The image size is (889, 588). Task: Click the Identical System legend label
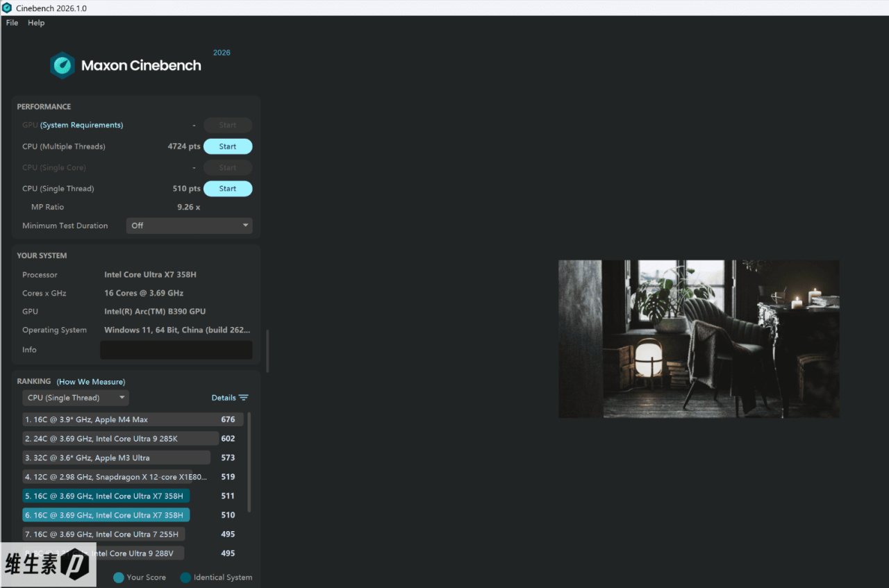(223, 578)
